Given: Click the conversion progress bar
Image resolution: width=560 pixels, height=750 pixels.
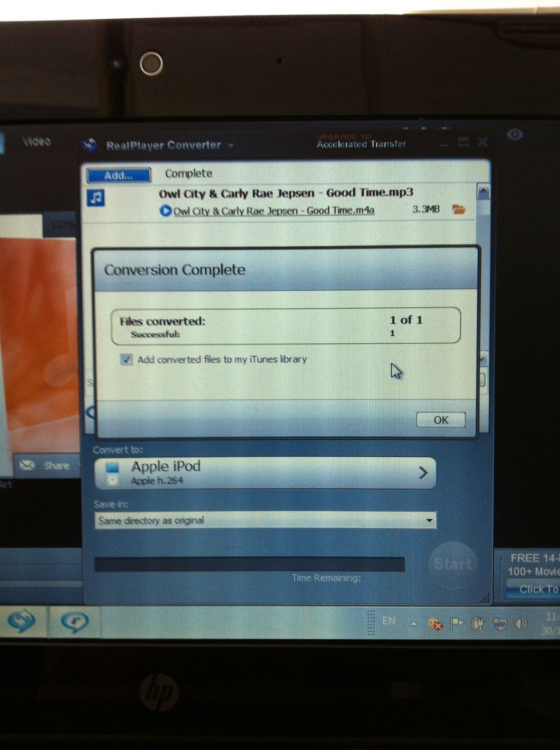Looking at the screenshot, I should coord(250,564).
